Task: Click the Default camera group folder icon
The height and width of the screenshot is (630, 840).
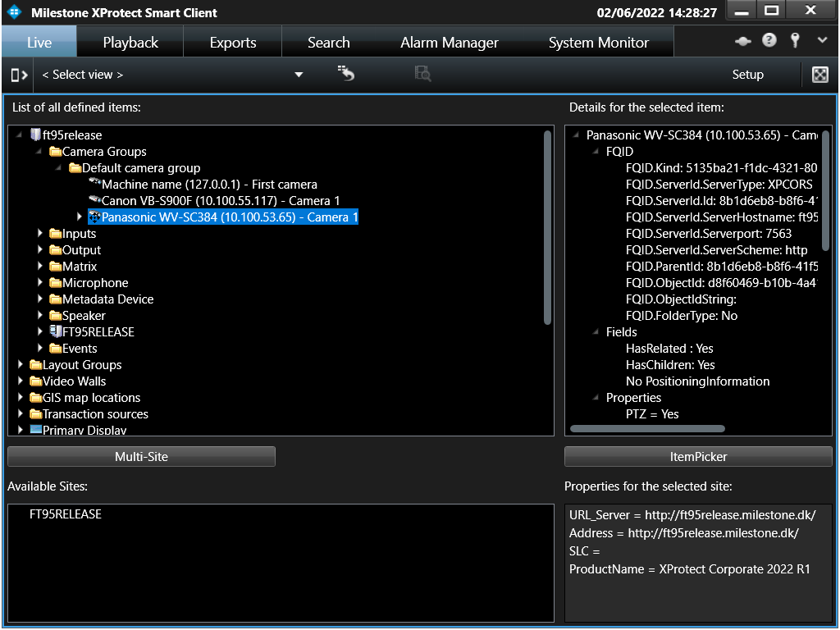Action: click(x=75, y=168)
